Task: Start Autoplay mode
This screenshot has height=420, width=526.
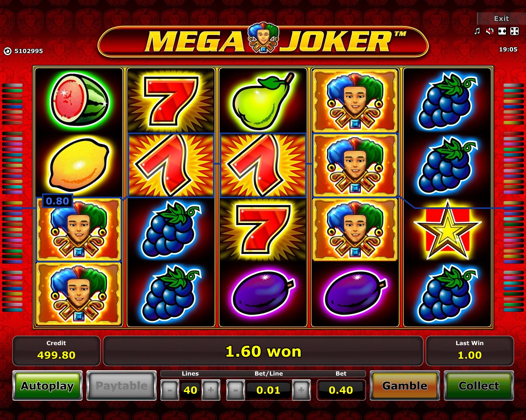Action: 47,386
